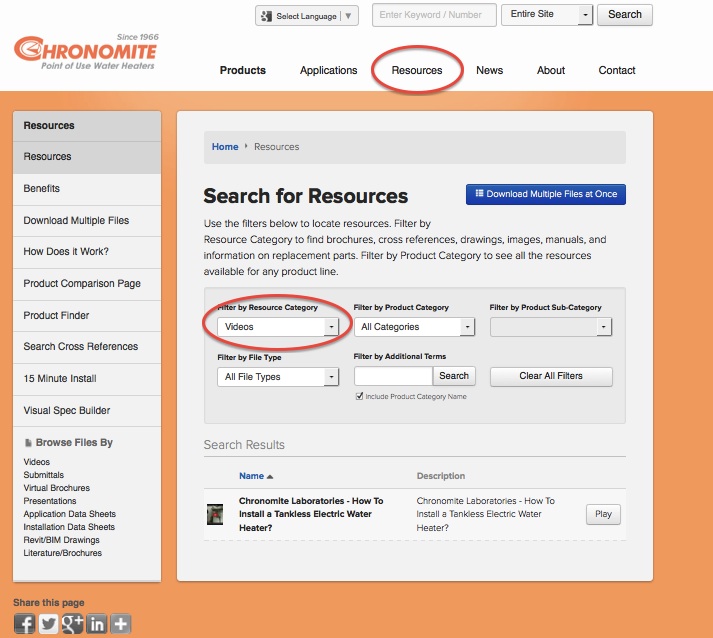Open How To Install video title link
Viewport: 713px width, 638px height.
click(x=311, y=514)
